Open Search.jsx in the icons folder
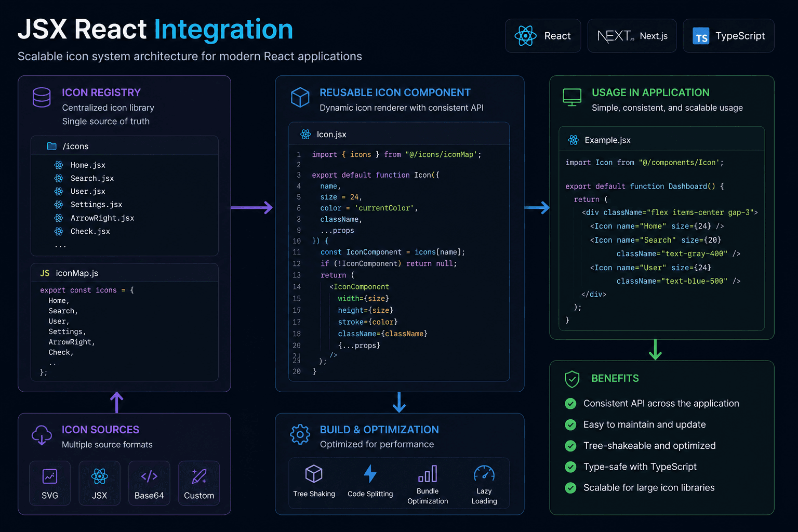The image size is (798, 532). 92,178
